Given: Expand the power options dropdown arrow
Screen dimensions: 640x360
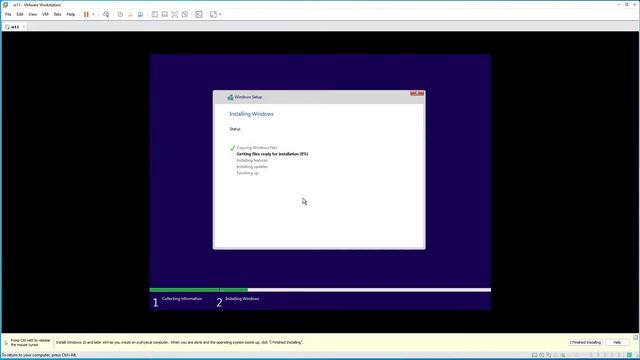Looking at the screenshot, I should [x=93, y=14].
